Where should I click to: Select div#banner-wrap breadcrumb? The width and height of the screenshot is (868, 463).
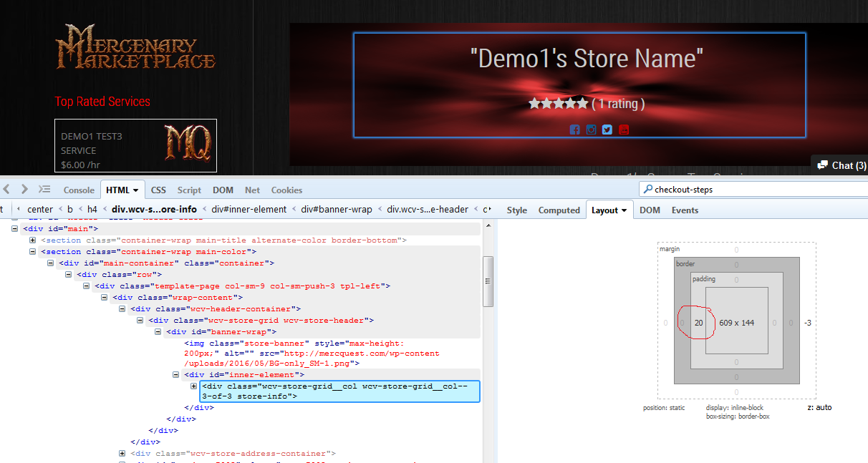pyautogui.click(x=337, y=209)
